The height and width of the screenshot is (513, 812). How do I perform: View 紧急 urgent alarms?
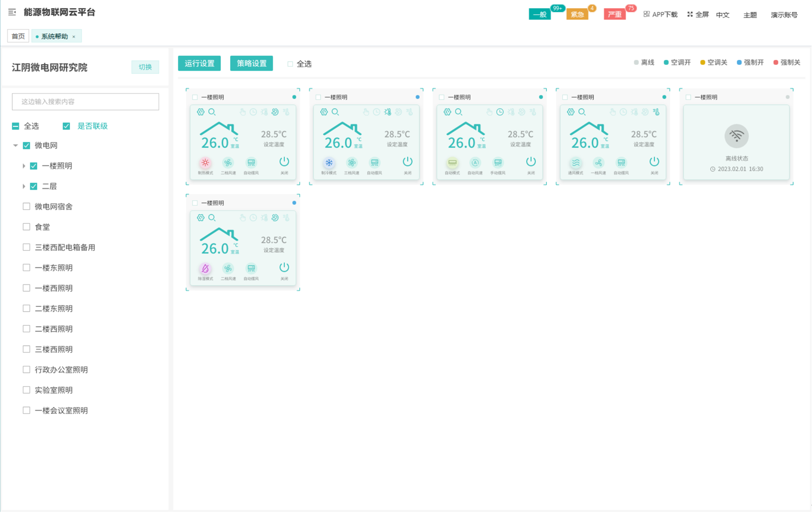click(577, 14)
